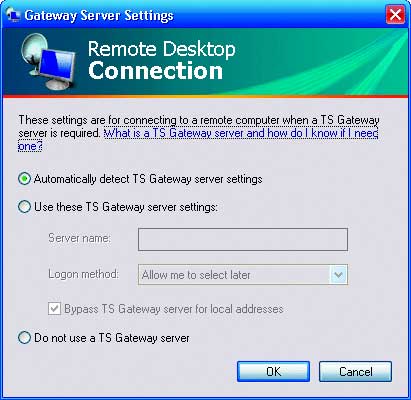Click the Server name label
411x400 pixels.
pos(79,238)
